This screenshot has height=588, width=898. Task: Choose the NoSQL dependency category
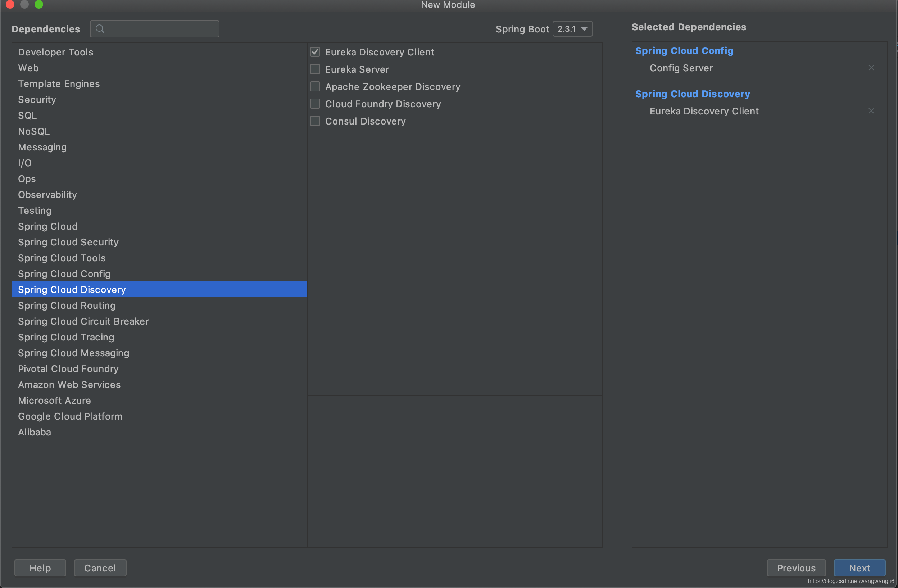pyautogui.click(x=34, y=131)
